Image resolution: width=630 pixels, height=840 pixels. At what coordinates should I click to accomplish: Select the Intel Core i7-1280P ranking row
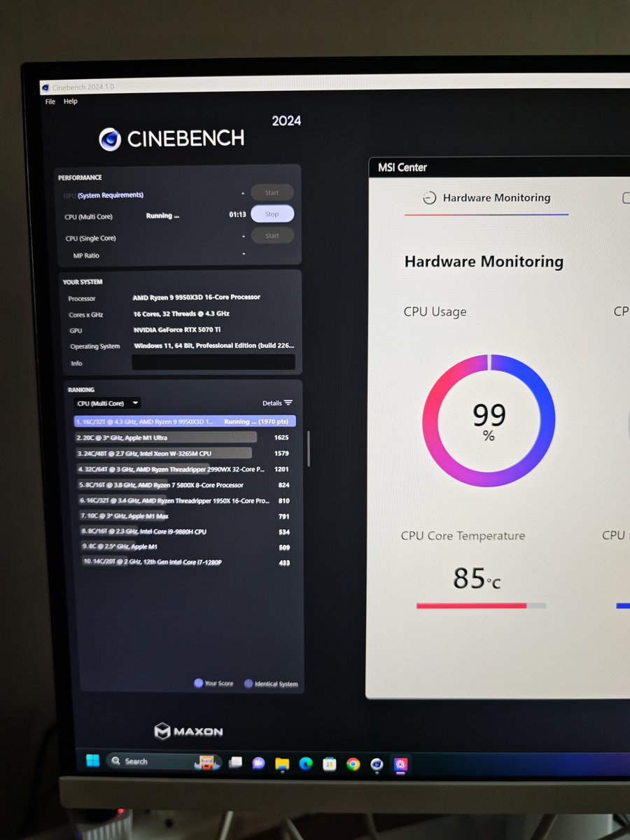coord(187,562)
